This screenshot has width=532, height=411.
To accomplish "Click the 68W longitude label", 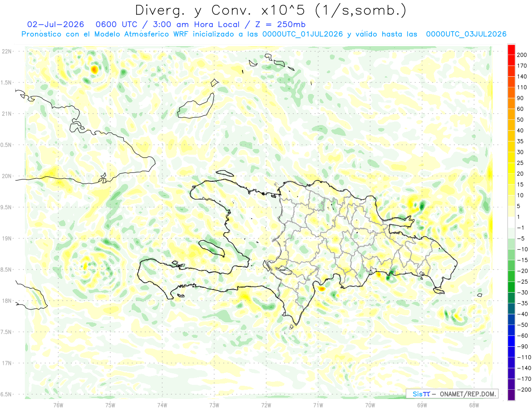I will tap(474, 404).
